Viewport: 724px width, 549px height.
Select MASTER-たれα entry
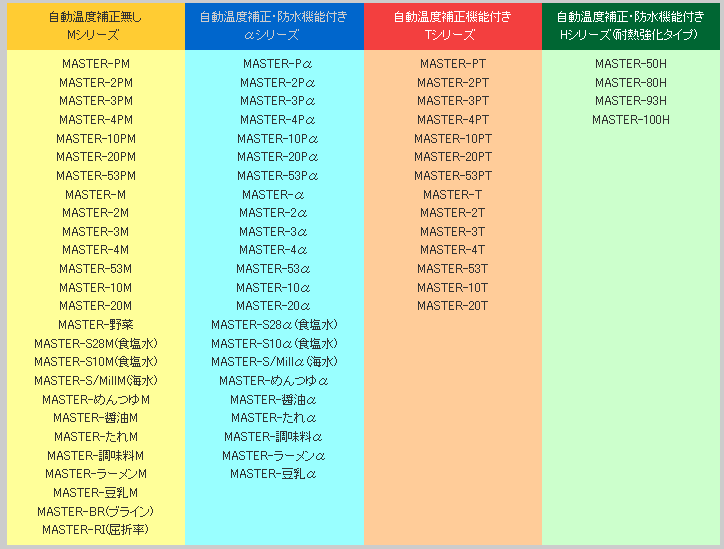tap(273, 417)
